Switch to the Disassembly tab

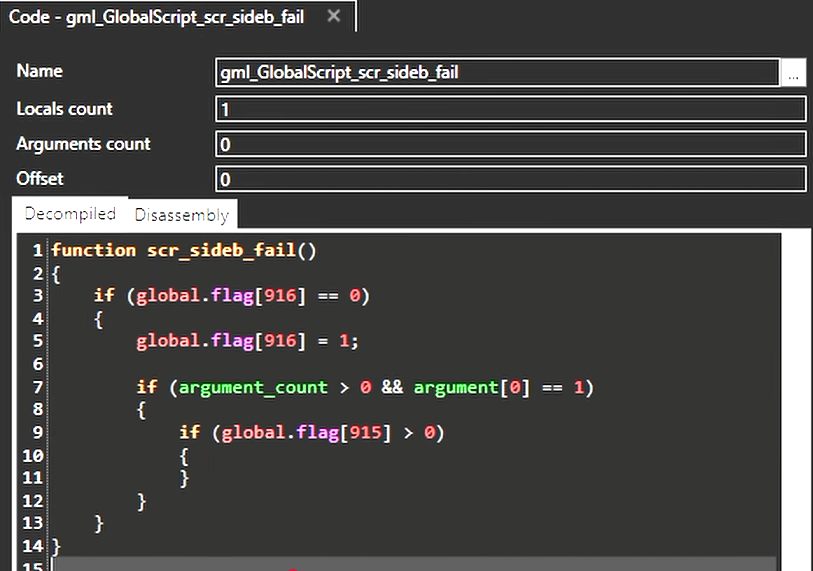pos(181,215)
